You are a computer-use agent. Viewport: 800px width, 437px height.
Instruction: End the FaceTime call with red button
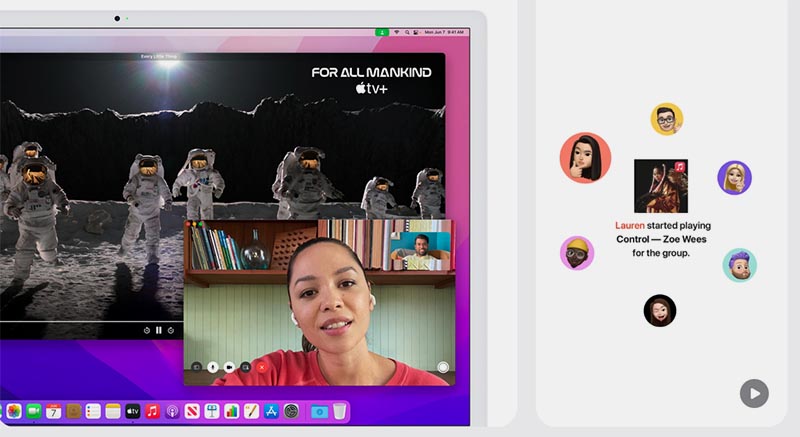pos(262,367)
